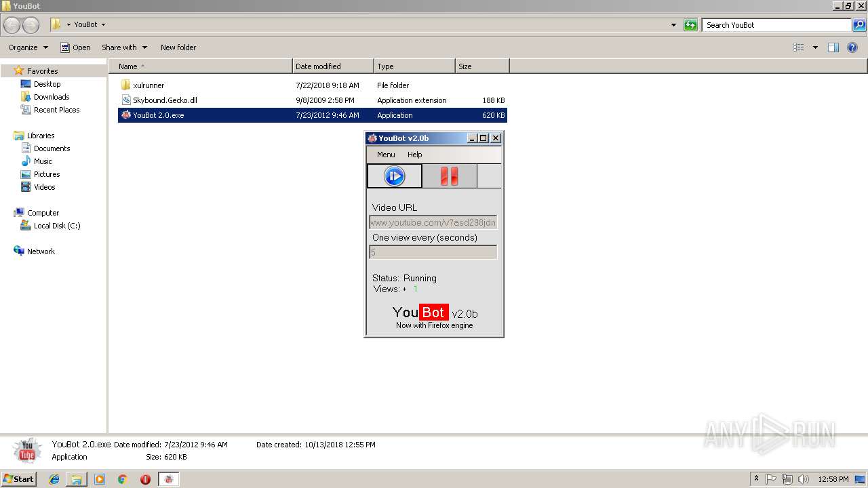Click the Search YouBot field
The image size is (868, 488).
click(x=777, y=25)
